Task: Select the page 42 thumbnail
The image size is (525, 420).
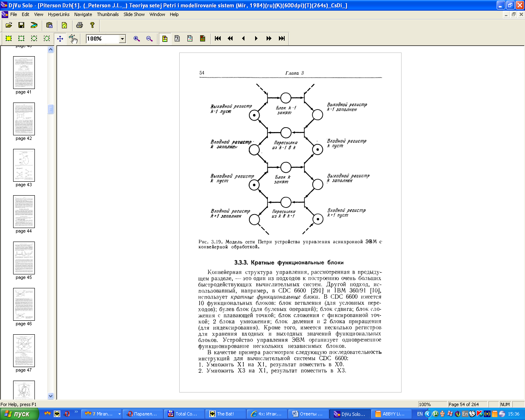Action: point(24,119)
